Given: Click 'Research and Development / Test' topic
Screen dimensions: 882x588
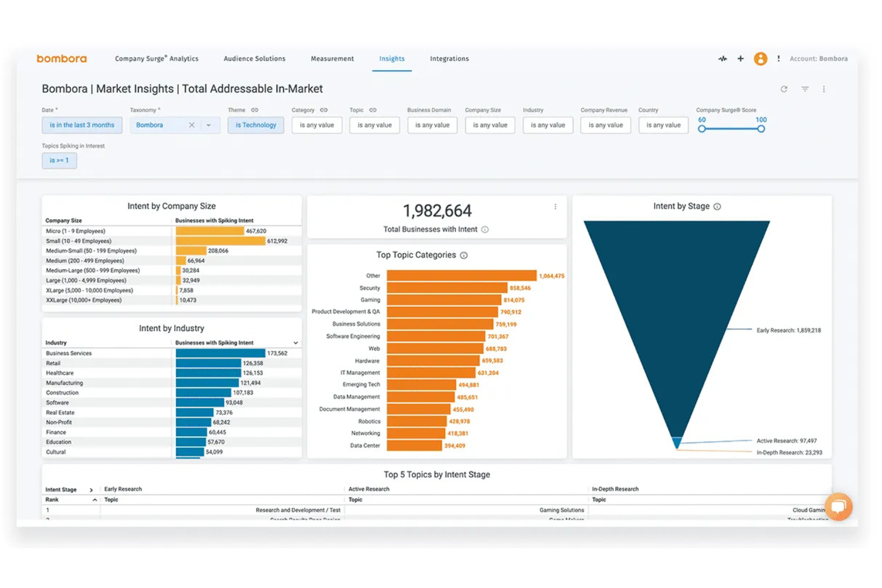Looking at the screenshot, I should [298, 511].
